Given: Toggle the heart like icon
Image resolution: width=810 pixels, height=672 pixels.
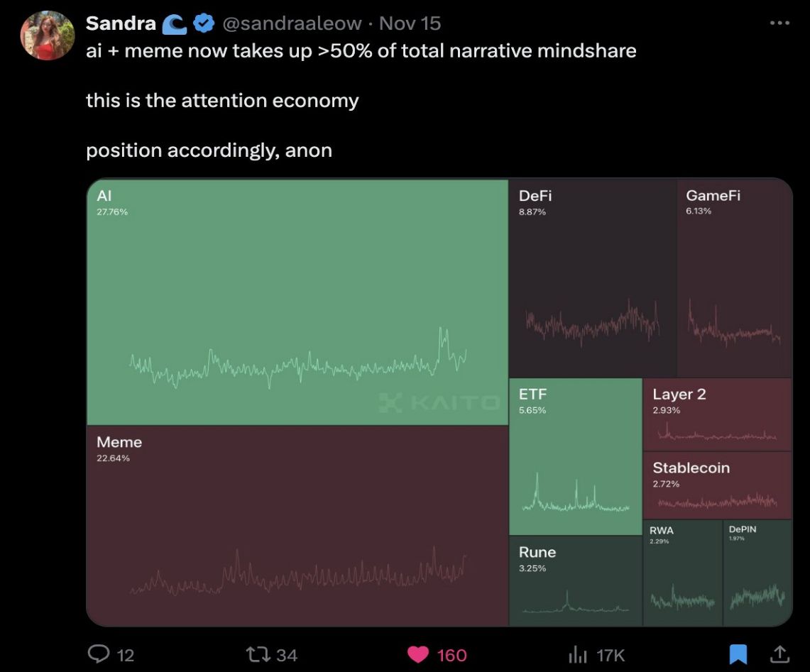Looking at the screenshot, I should click(x=418, y=654).
